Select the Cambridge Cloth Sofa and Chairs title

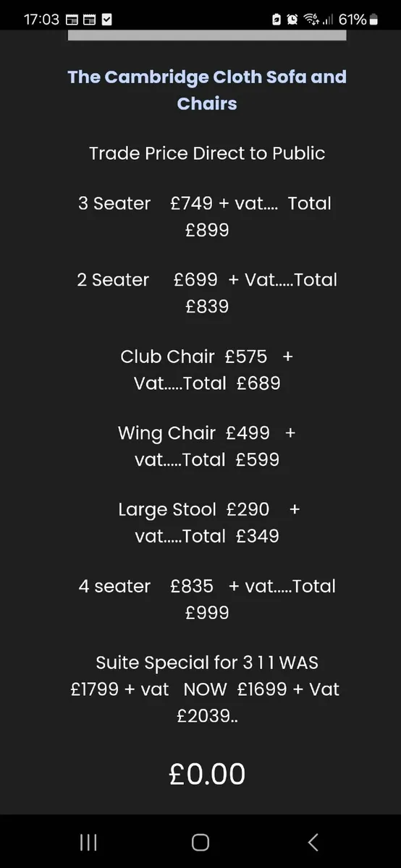[x=207, y=90]
